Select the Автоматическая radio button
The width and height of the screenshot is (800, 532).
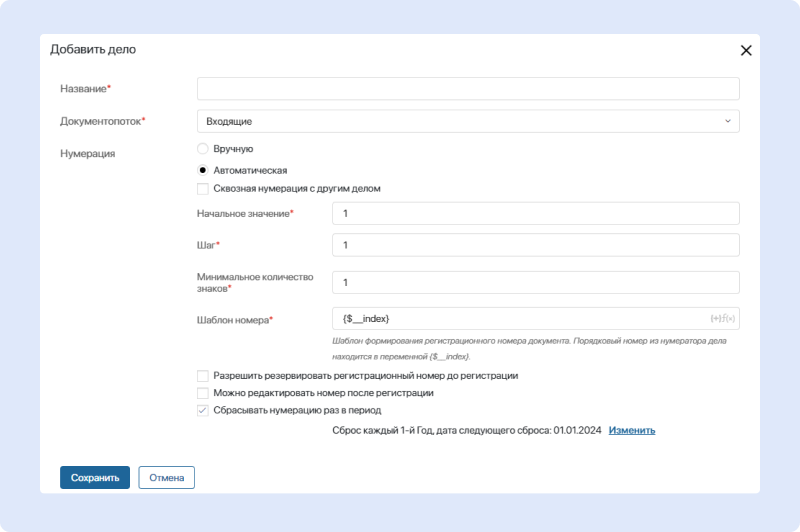point(203,170)
